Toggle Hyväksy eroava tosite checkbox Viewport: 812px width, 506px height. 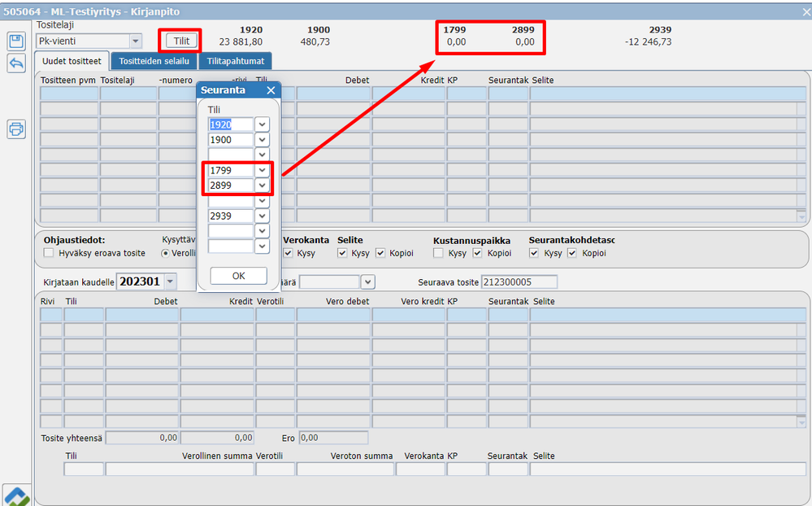coord(50,253)
